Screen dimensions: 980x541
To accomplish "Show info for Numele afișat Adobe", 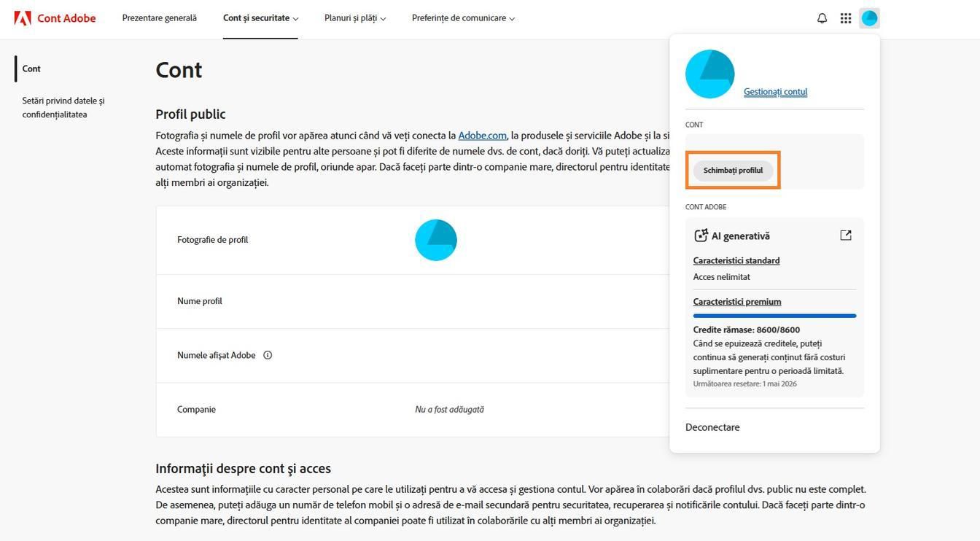I will tap(268, 355).
